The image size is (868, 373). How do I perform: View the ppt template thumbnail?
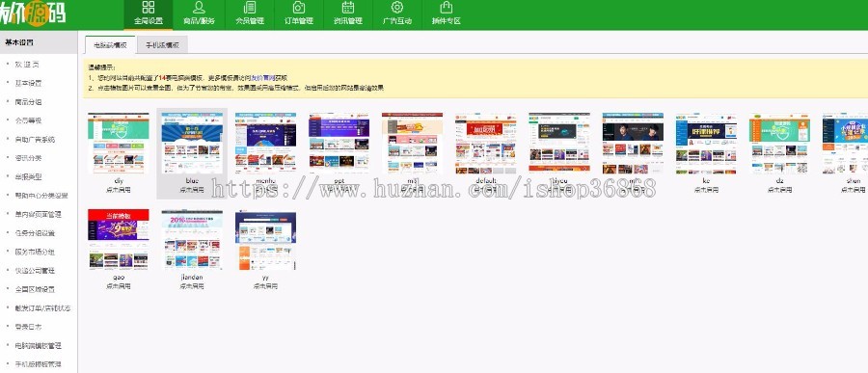339,144
